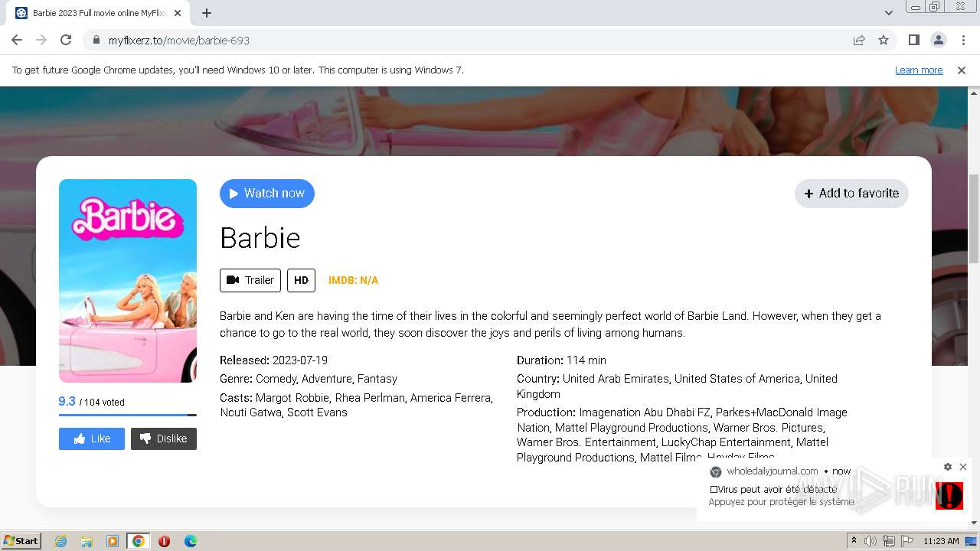Expand the tab search chevron
Image resolution: width=980 pixels, height=551 pixels.
(888, 13)
